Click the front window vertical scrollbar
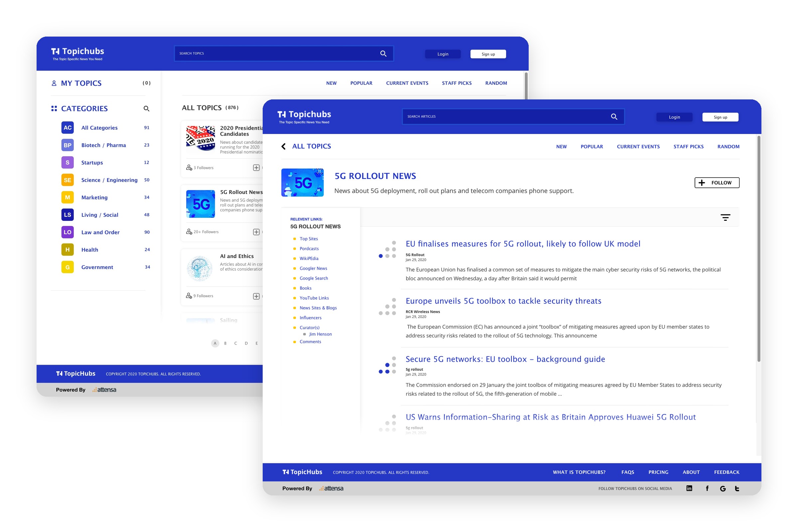Image resolution: width=798 pixels, height=532 pixels. pos(759,249)
